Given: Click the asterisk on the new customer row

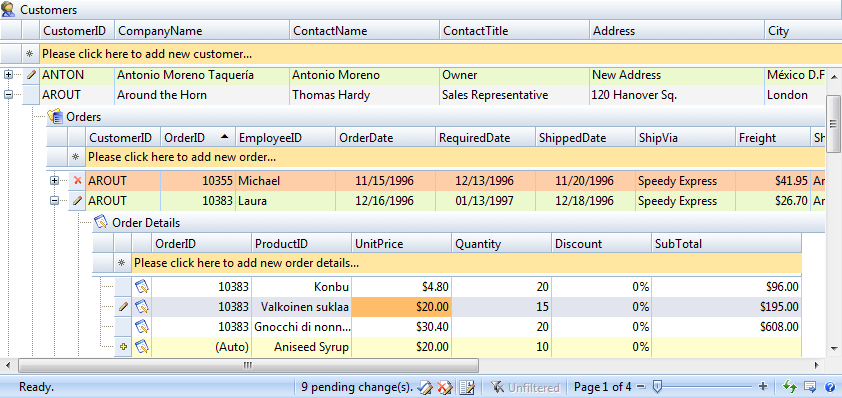Looking at the screenshot, I should (x=31, y=54).
